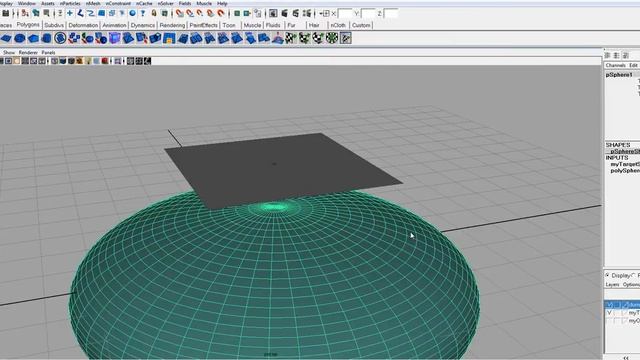The image size is (640, 360).
Task: Click the round checkered sphere icon on shelf
Action: [332, 38]
